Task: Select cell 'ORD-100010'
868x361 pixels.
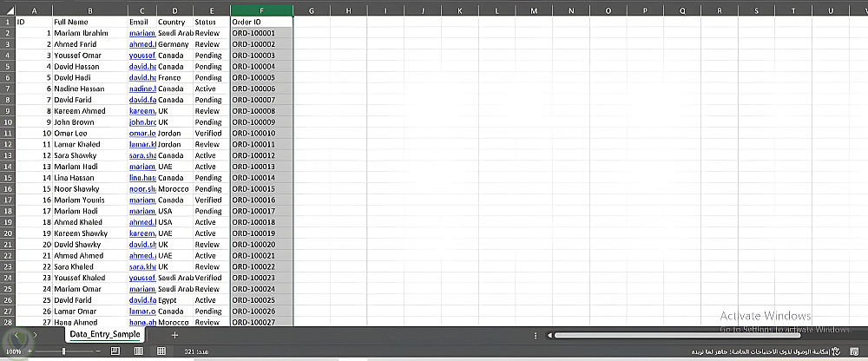Action: [262, 133]
